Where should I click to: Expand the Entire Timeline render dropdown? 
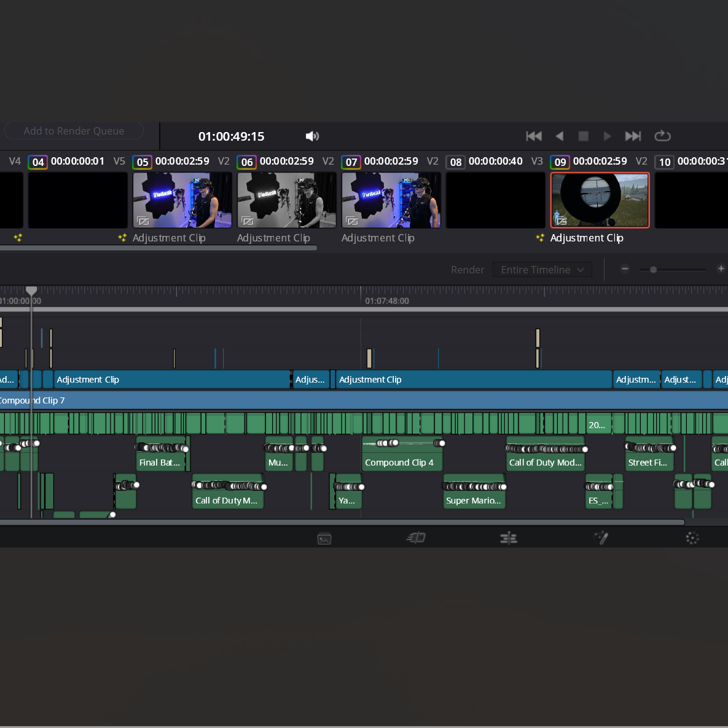(x=542, y=270)
